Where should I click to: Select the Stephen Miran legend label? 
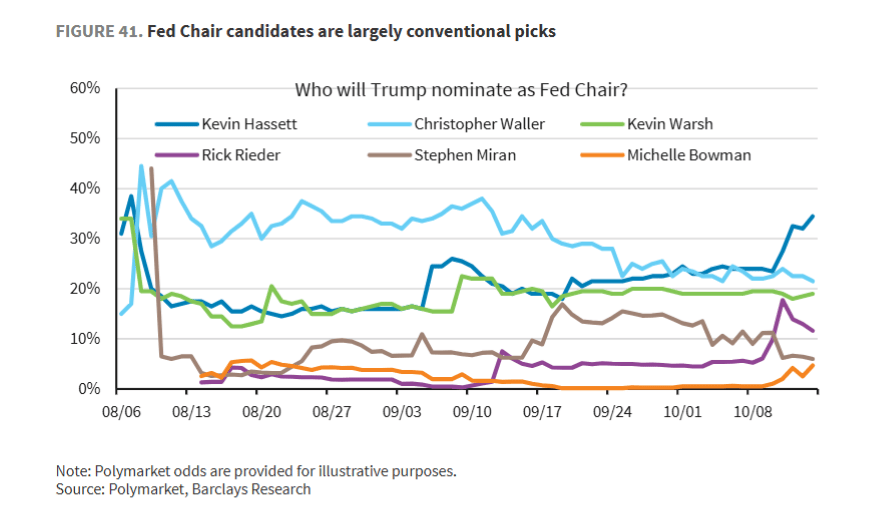tap(463, 155)
